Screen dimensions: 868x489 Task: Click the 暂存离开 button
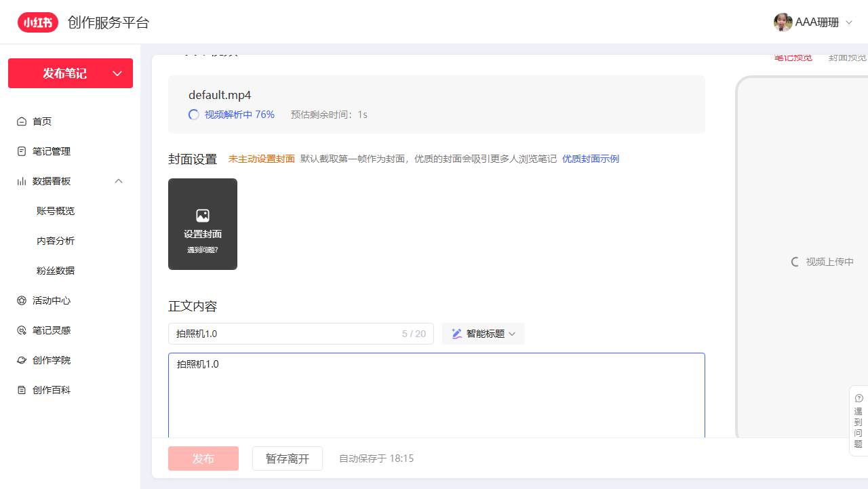[x=288, y=458]
